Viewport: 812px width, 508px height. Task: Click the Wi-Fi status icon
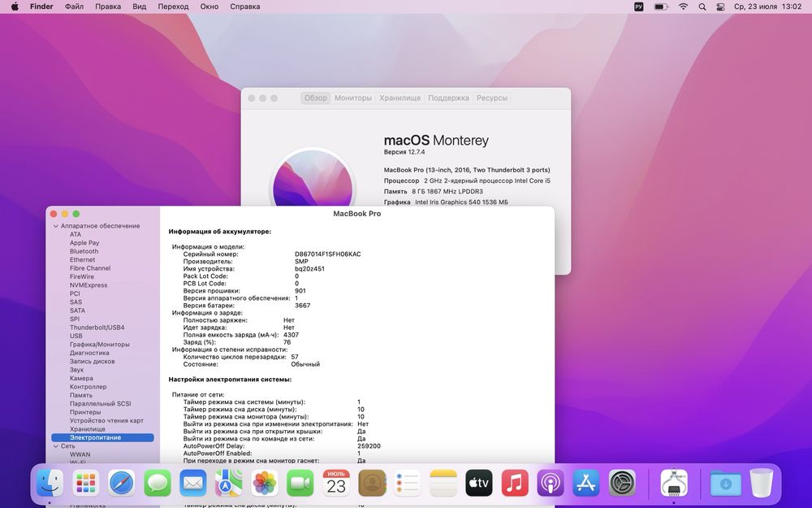(x=684, y=7)
